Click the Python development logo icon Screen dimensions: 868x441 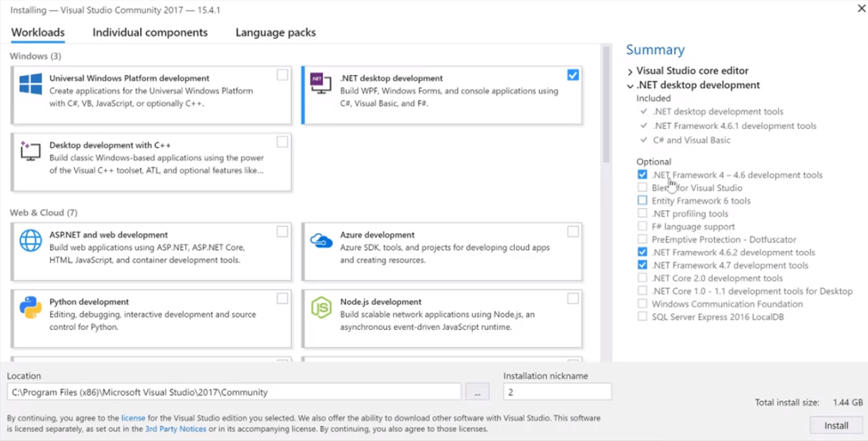point(31,307)
